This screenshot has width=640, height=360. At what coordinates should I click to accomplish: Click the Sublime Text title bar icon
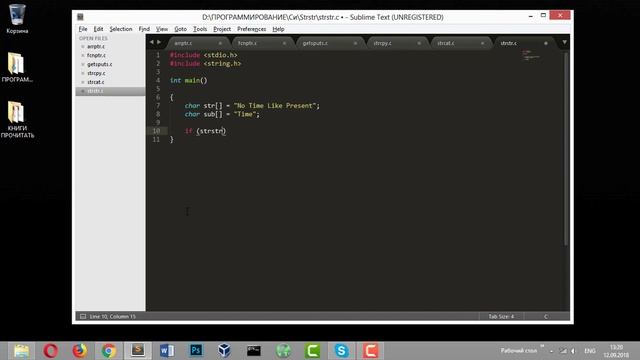coord(80,17)
